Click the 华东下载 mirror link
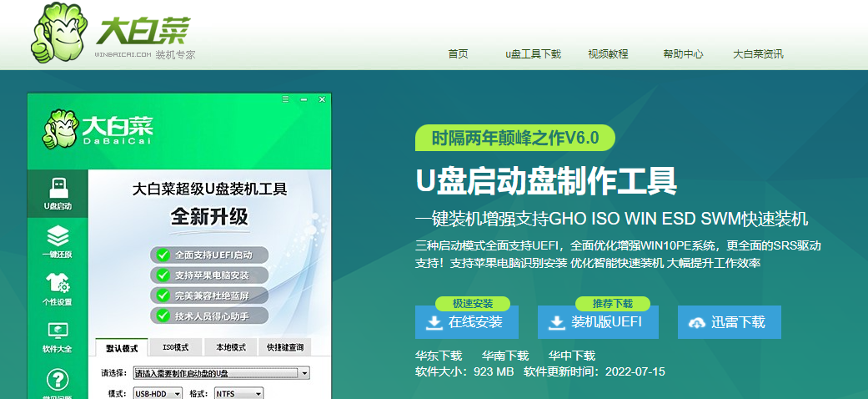868x399 pixels. (439, 356)
